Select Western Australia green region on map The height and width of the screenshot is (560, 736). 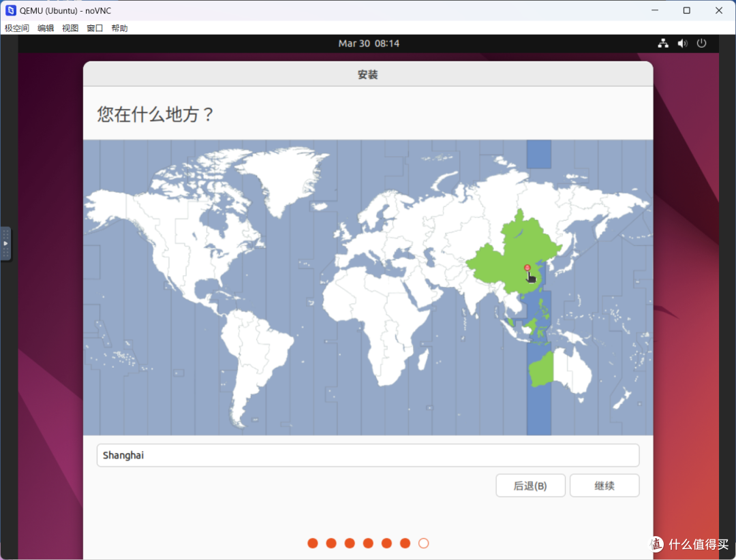(542, 369)
